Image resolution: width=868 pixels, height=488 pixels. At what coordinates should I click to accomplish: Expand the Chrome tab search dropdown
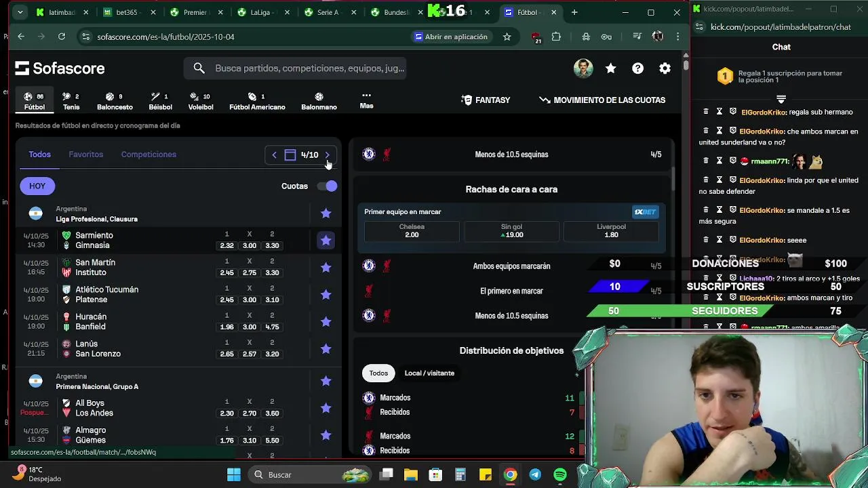pyautogui.click(x=20, y=12)
